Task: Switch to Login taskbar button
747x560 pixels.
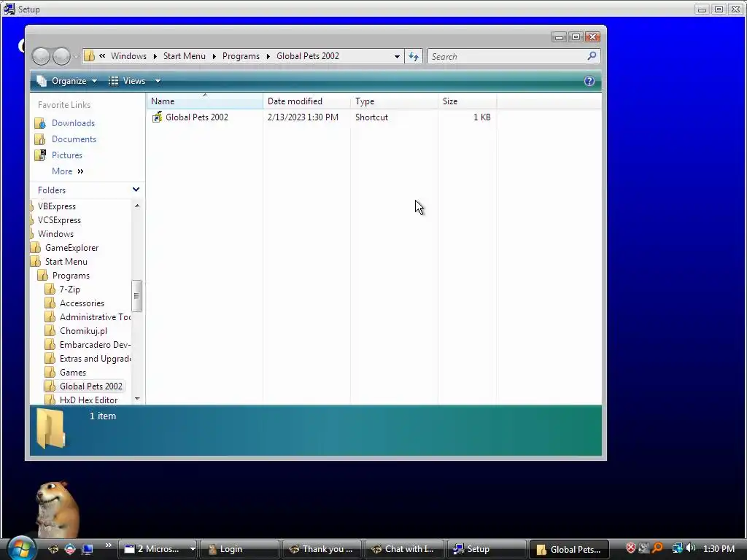Action: (x=239, y=549)
